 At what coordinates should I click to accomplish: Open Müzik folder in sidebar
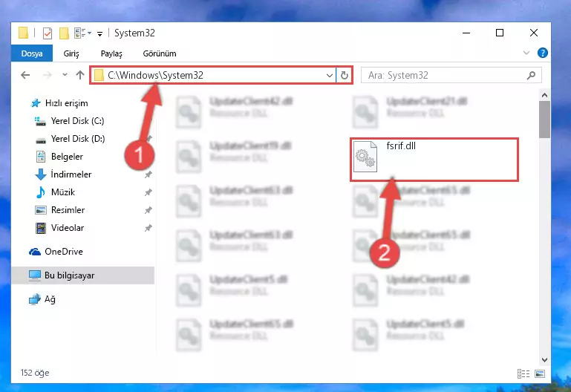pyautogui.click(x=62, y=192)
